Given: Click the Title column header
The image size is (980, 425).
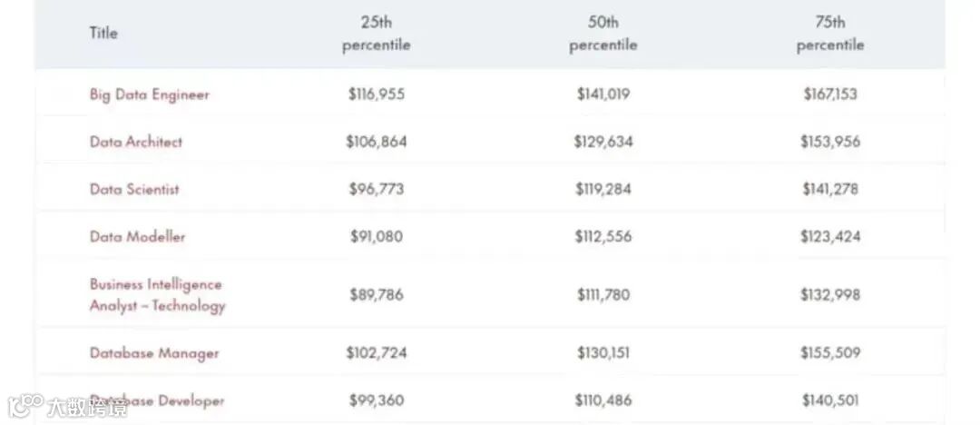Looking at the screenshot, I should tap(103, 33).
